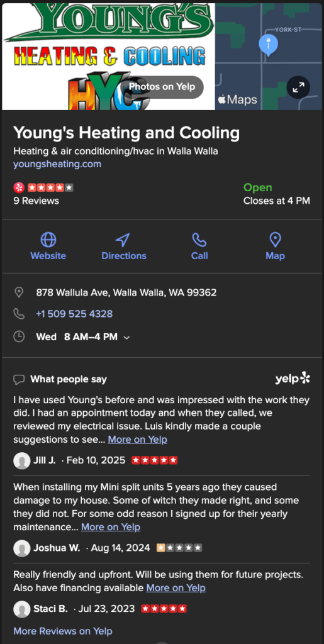Click the 9 Reviews text
The height and width of the screenshot is (644, 324).
coord(36,201)
